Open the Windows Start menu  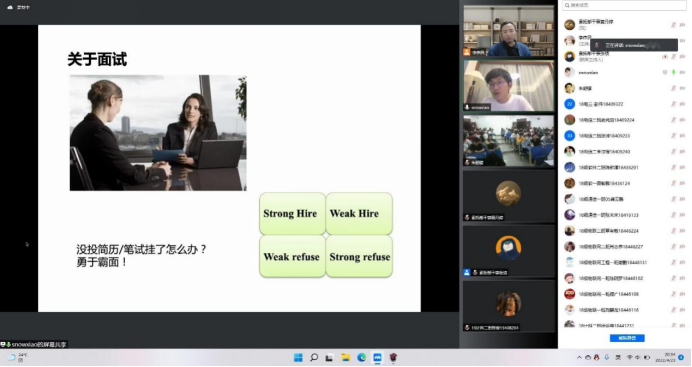click(298, 358)
